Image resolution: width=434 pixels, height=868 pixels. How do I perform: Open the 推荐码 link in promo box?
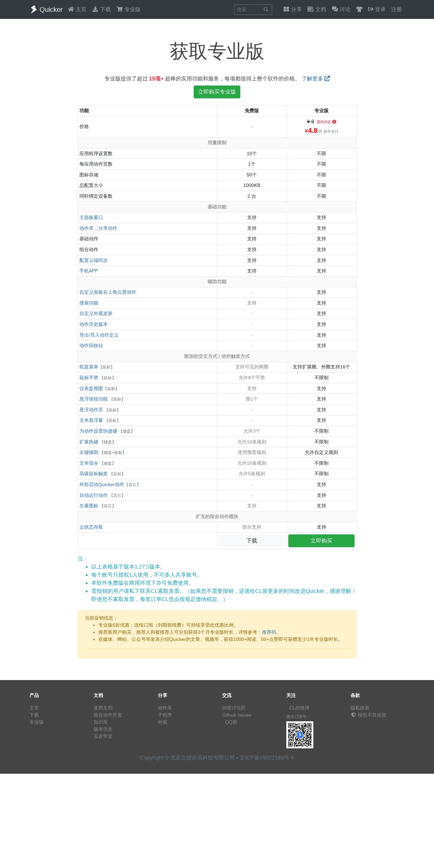269,632
